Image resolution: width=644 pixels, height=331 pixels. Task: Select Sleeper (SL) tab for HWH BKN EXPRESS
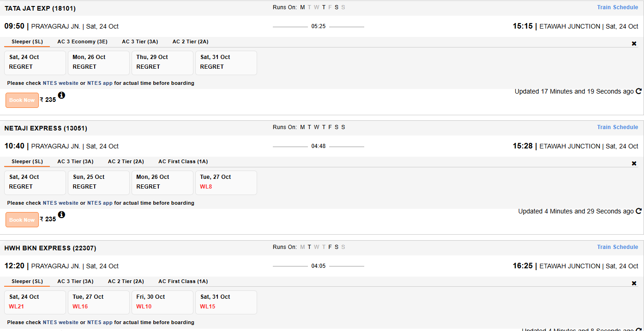[27, 282]
